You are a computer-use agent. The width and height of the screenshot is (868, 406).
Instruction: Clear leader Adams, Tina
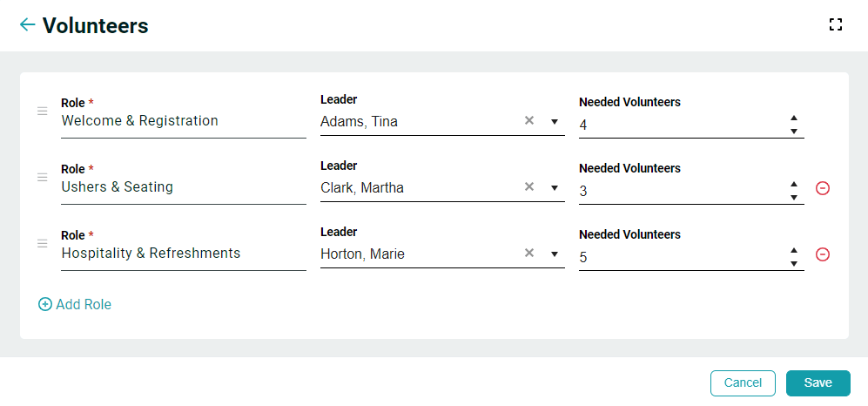coord(529,120)
